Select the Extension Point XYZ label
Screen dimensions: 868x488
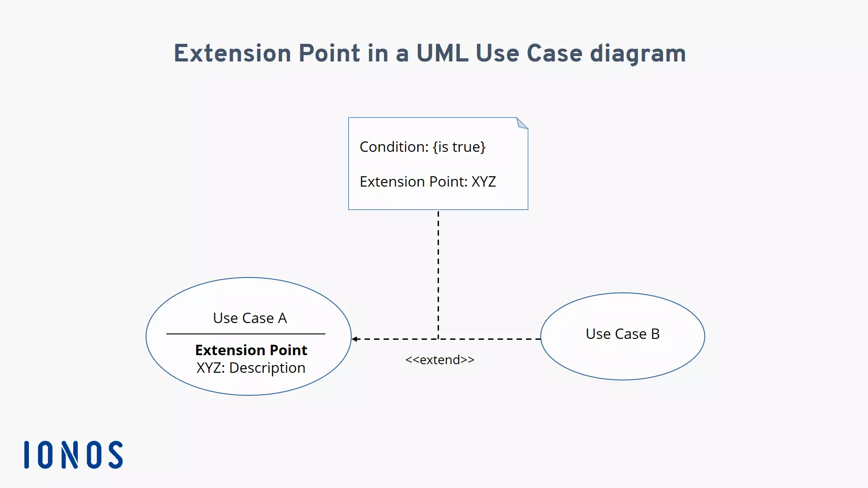(427, 181)
